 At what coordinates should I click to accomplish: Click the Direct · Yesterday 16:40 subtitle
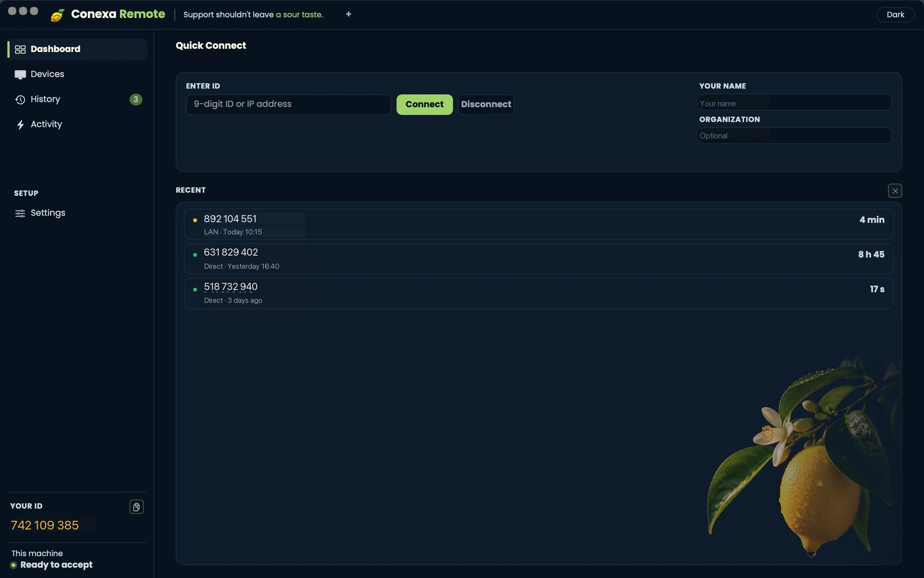click(x=242, y=267)
